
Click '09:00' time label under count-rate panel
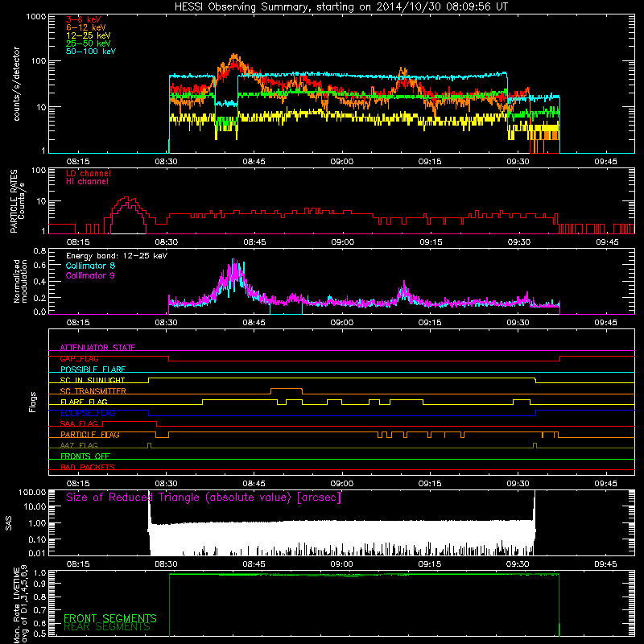tap(341, 162)
